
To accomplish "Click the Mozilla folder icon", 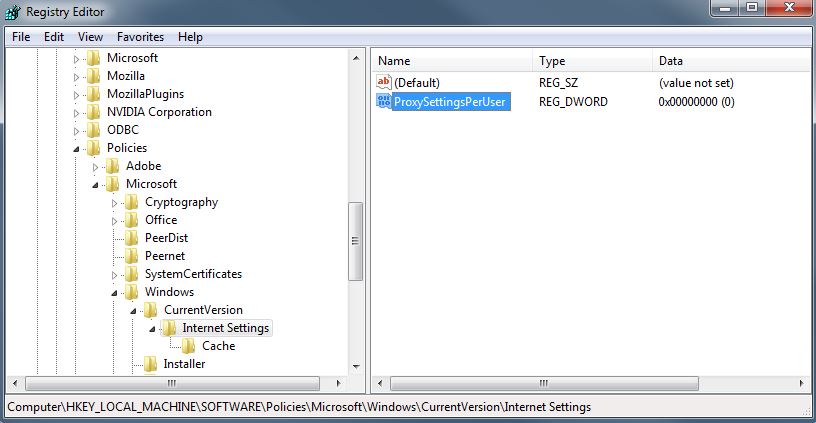I will pyautogui.click(x=94, y=76).
